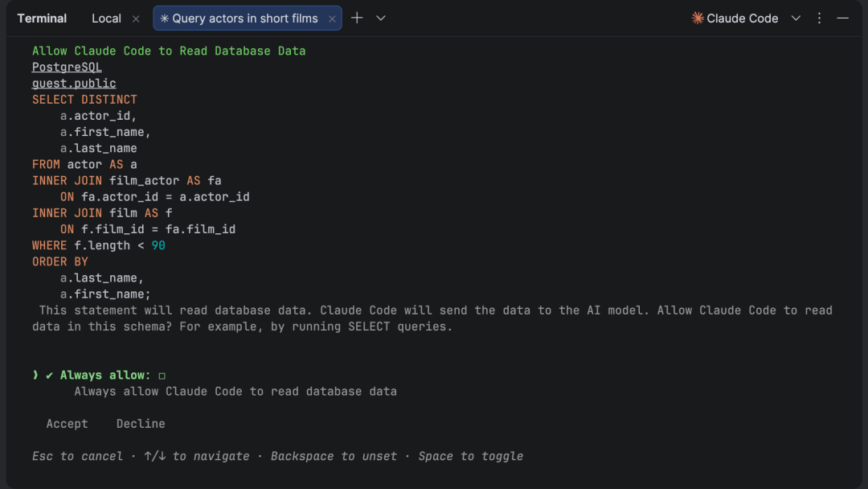Open the PostgreSQL link
This screenshot has height=489, width=868.
coord(67,67)
